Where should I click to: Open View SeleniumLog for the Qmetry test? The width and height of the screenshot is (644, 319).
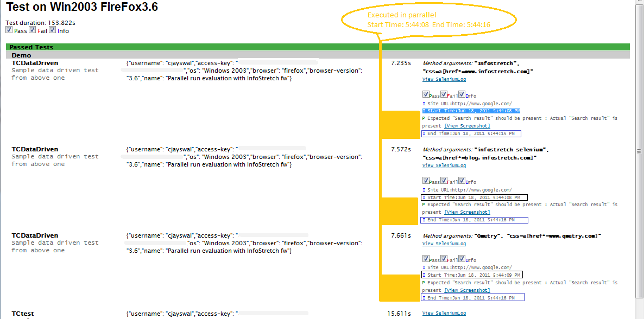point(444,244)
